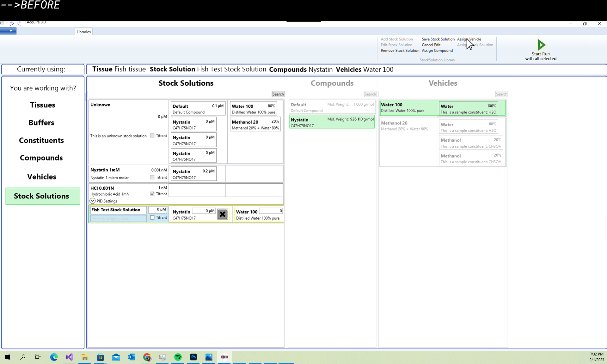Remove Nystatin with the black X icon
The width and height of the screenshot is (607, 364).
223,214
